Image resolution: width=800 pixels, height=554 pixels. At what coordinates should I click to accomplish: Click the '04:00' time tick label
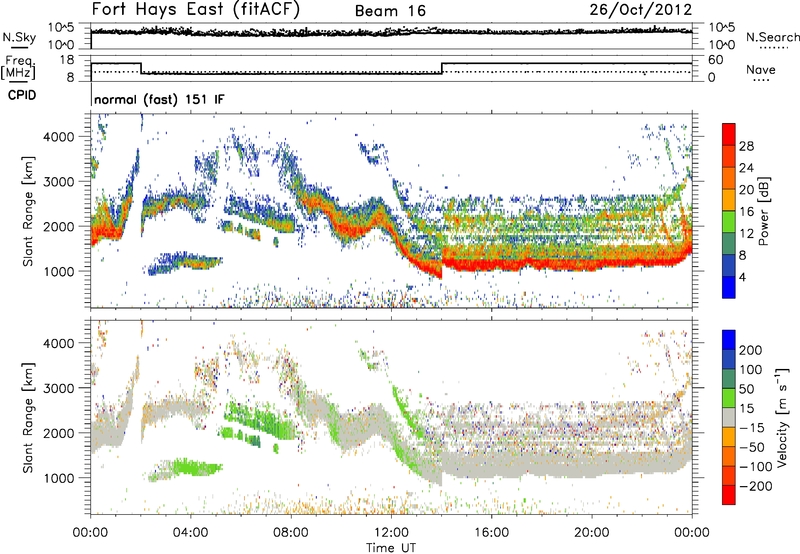pyautogui.click(x=190, y=533)
